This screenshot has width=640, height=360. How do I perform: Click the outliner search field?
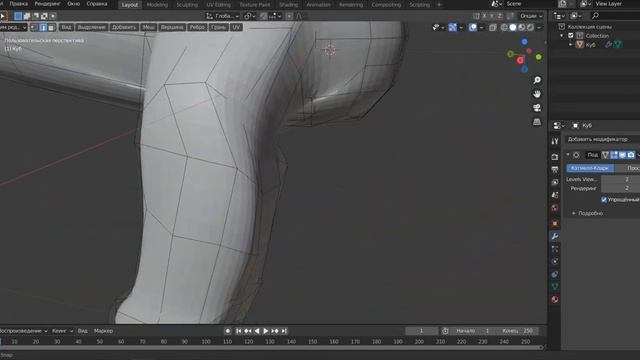[616, 16]
